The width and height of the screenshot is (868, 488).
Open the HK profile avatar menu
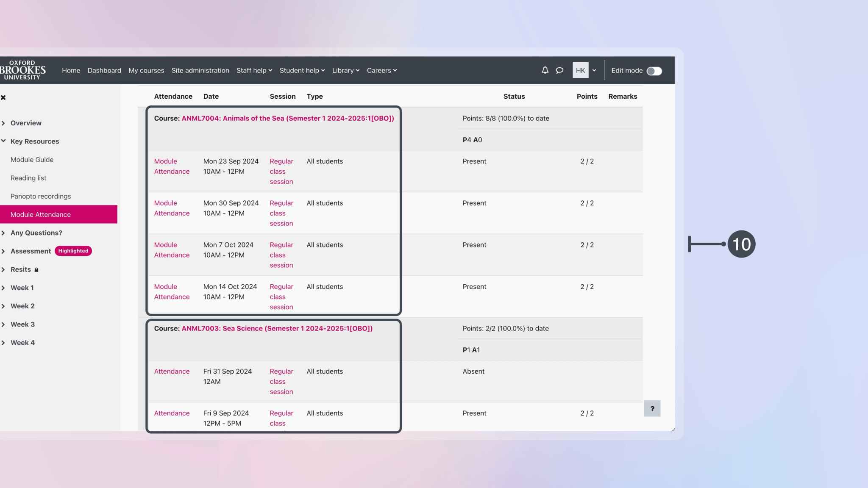click(x=580, y=70)
